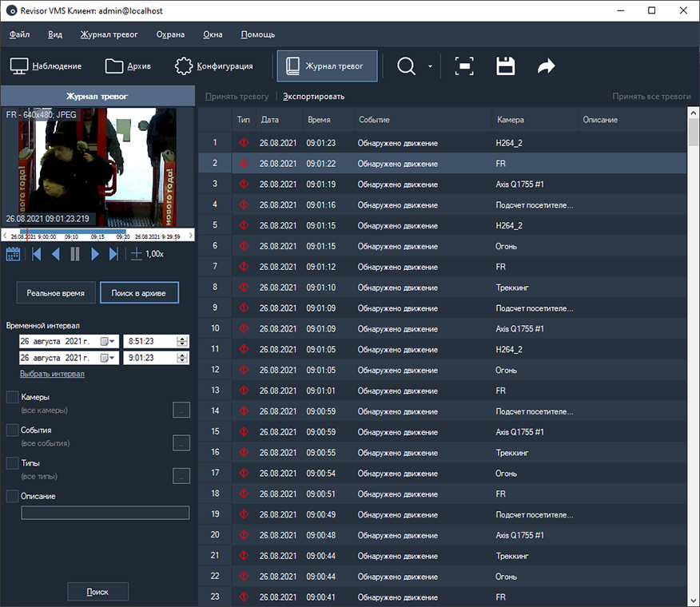Toggle fullscreen mode with the frame icon
This screenshot has height=607, width=700.
point(464,66)
